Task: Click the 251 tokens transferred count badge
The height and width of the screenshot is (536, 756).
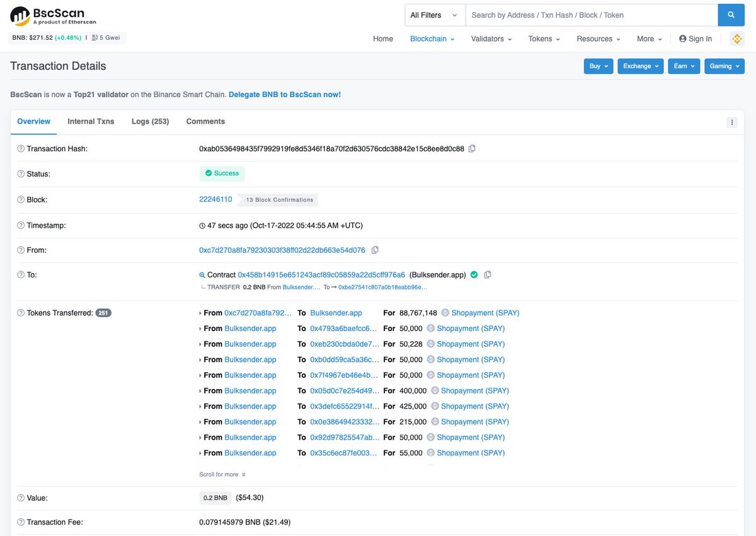Action: pyautogui.click(x=103, y=313)
